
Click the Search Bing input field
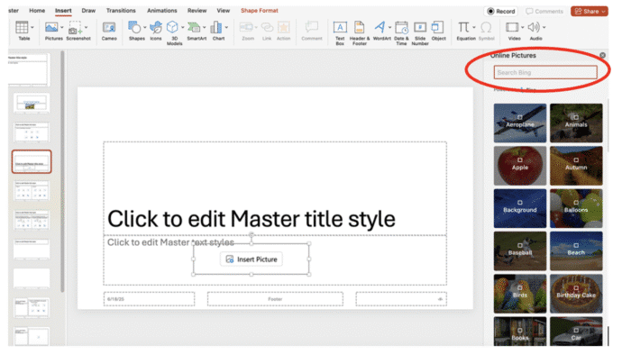click(x=545, y=72)
